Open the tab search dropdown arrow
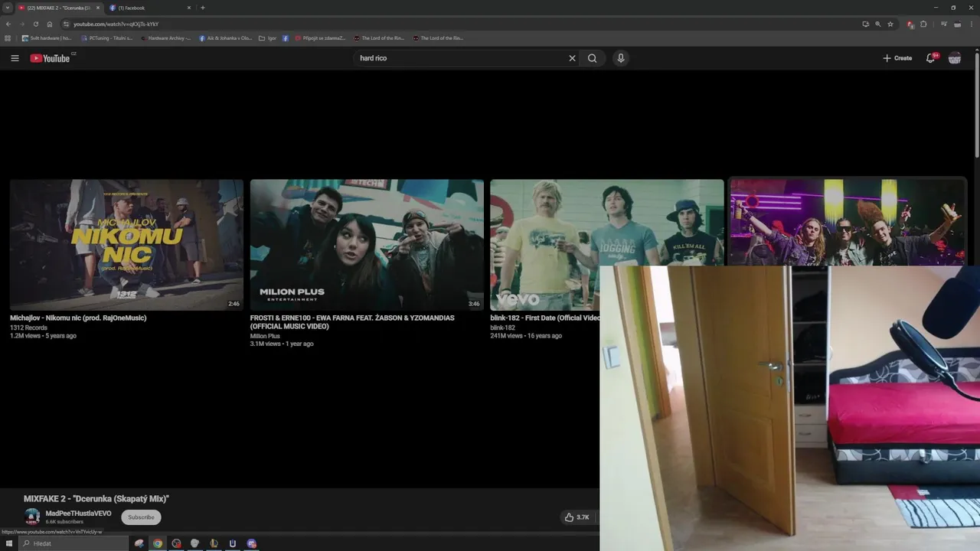Image resolution: width=980 pixels, height=551 pixels. (7, 8)
